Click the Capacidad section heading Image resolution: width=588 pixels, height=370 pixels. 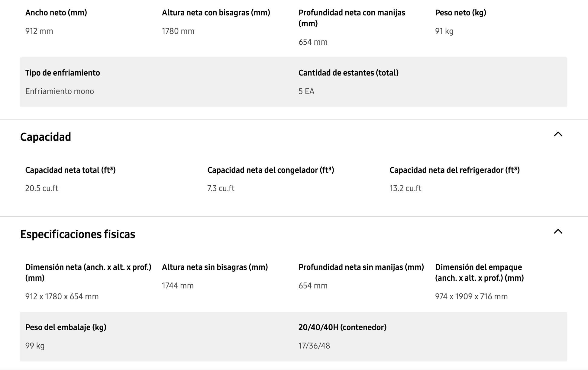(46, 137)
